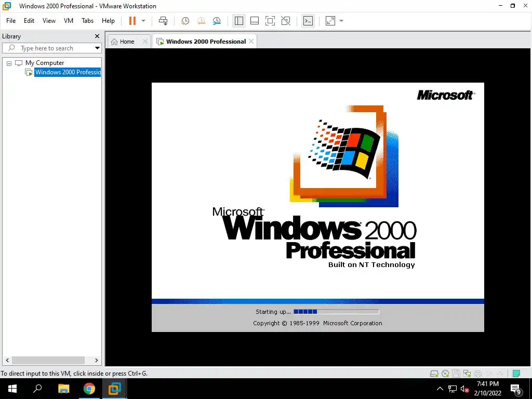Open the stretch guest dropdown arrow
The image size is (532, 399).
[x=341, y=21]
